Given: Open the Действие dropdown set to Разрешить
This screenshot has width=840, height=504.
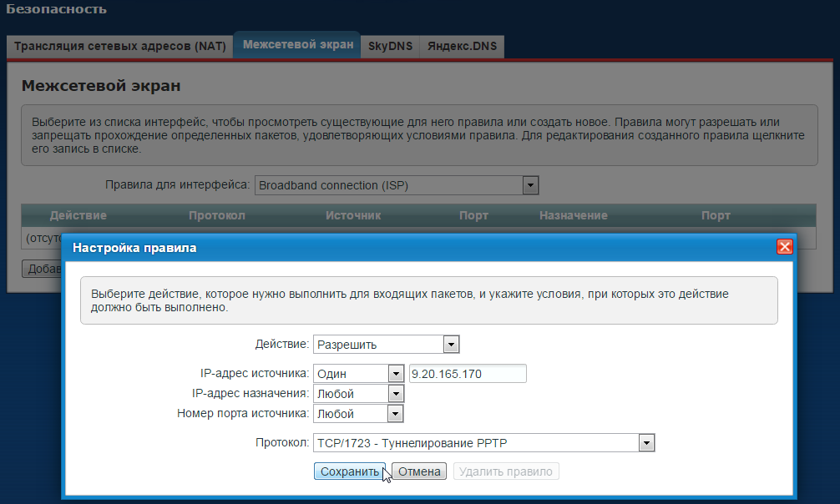Looking at the screenshot, I should (387, 345).
